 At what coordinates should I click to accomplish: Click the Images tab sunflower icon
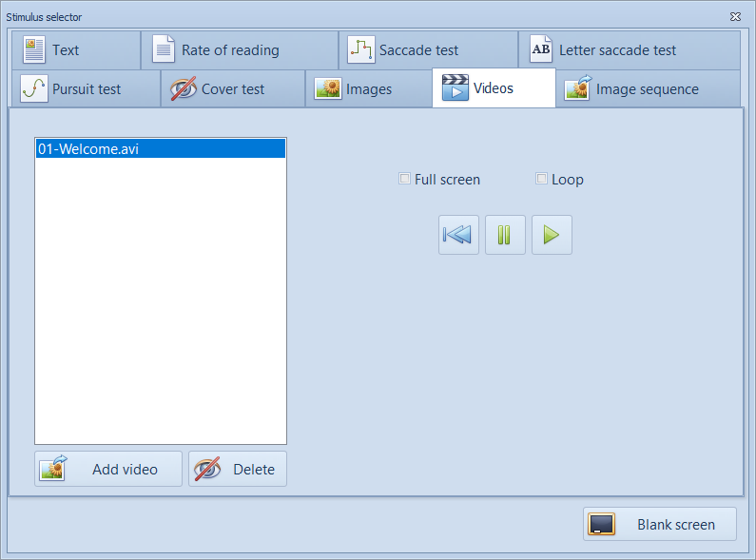(x=328, y=89)
